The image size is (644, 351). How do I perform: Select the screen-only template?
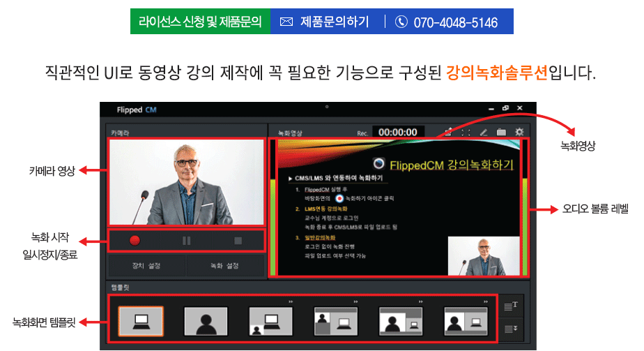tap(141, 321)
